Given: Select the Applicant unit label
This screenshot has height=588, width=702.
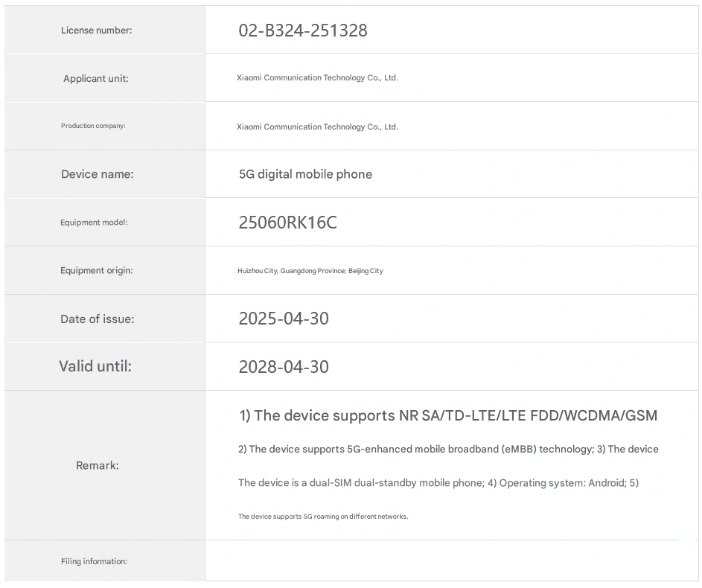Looking at the screenshot, I should (96, 79).
